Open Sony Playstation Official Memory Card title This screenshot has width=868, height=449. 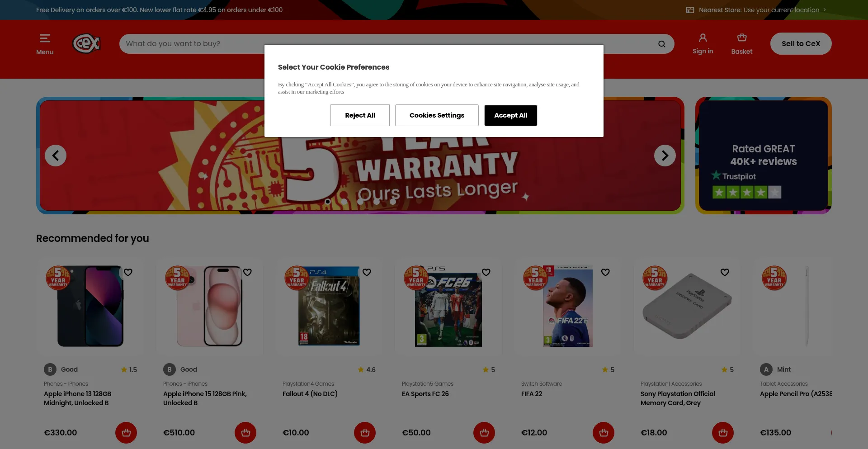[678, 398]
